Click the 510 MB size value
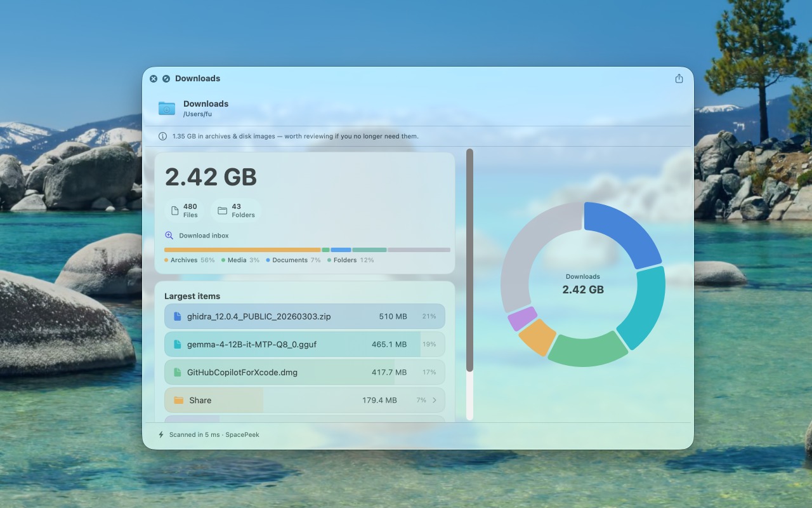The image size is (812, 508). click(x=393, y=316)
